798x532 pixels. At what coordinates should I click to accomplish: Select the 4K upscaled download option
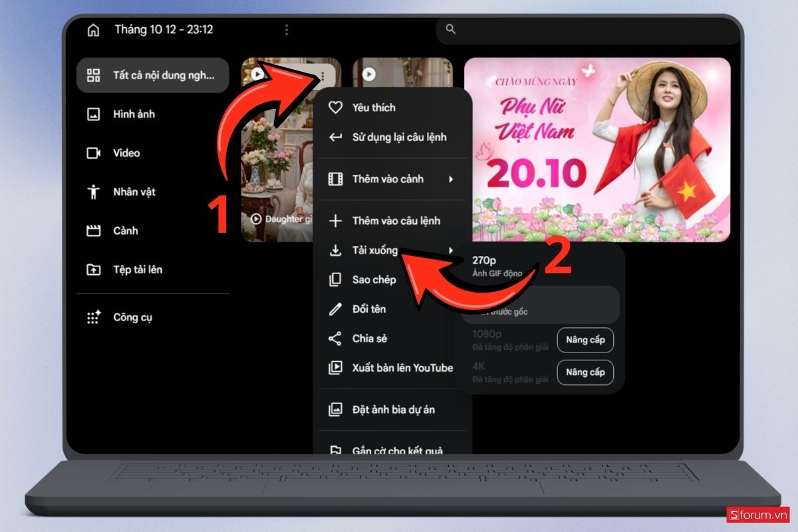[x=510, y=372]
